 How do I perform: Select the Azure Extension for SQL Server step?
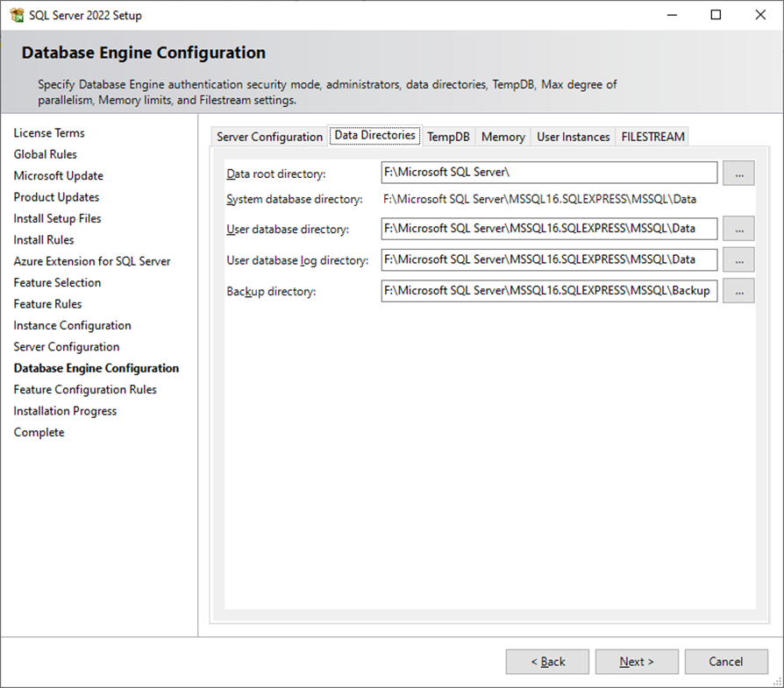92,261
